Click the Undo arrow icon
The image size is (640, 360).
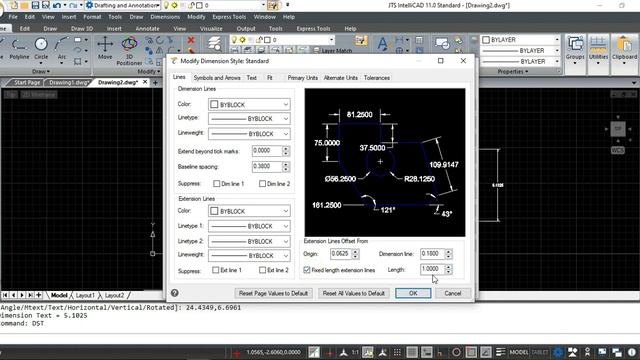[57, 5]
